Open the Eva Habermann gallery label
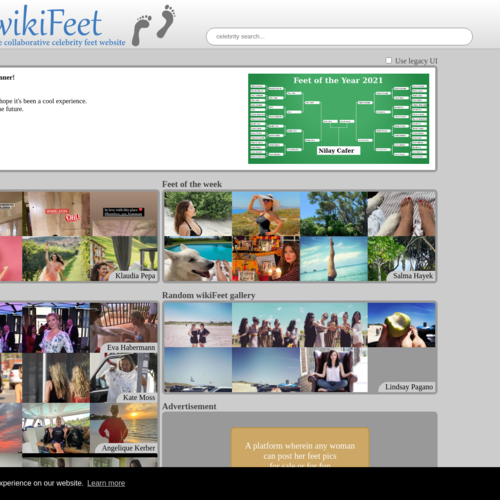Image resolution: width=500 pixels, height=500 pixels. 131,347
